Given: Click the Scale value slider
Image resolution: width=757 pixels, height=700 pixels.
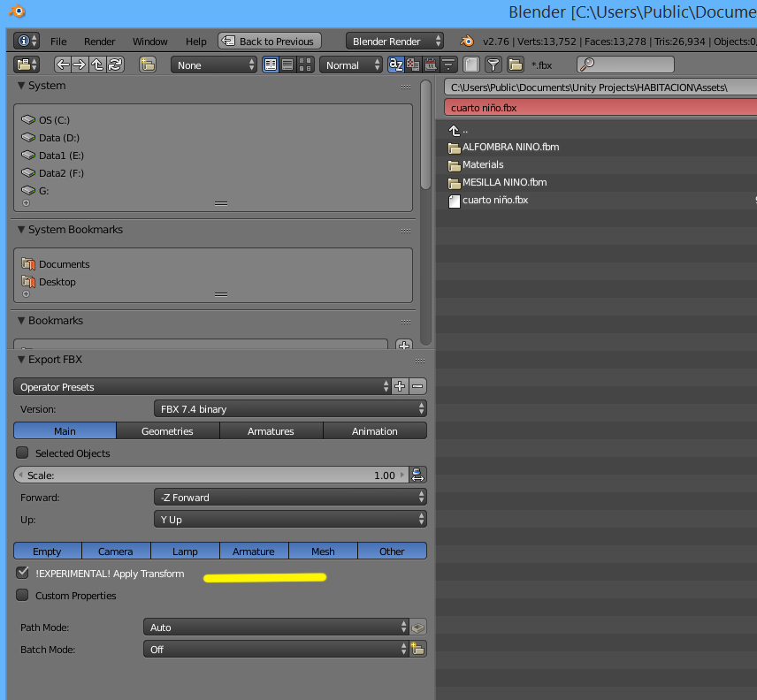Looking at the screenshot, I should tap(211, 476).
